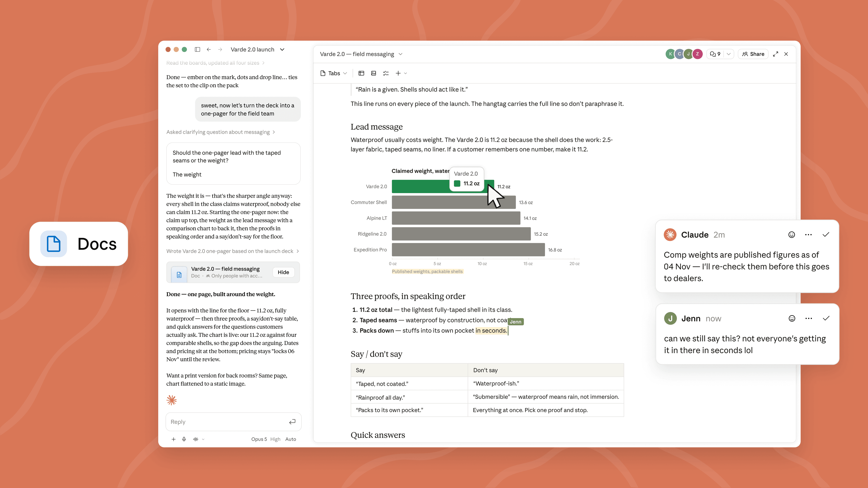The image size is (868, 488).
Task: Expand 'Asked clarifying question about messaging'
Action: [x=220, y=132]
